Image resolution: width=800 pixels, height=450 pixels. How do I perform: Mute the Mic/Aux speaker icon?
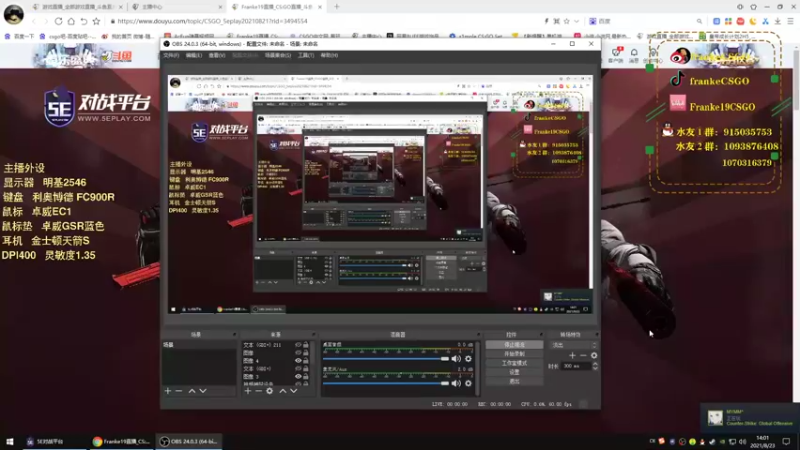tap(456, 383)
